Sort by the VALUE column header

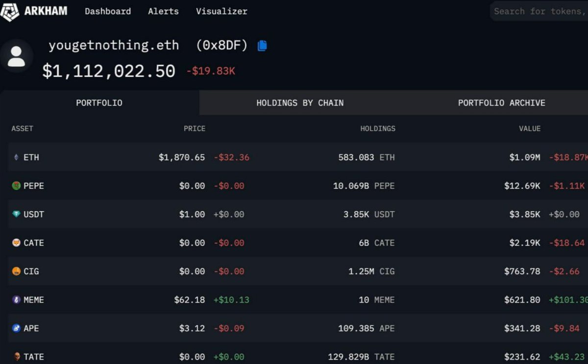[530, 128]
